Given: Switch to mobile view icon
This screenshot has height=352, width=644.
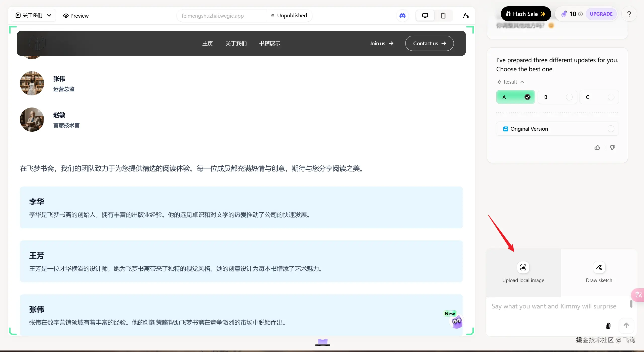Looking at the screenshot, I should click(x=443, y=16).
